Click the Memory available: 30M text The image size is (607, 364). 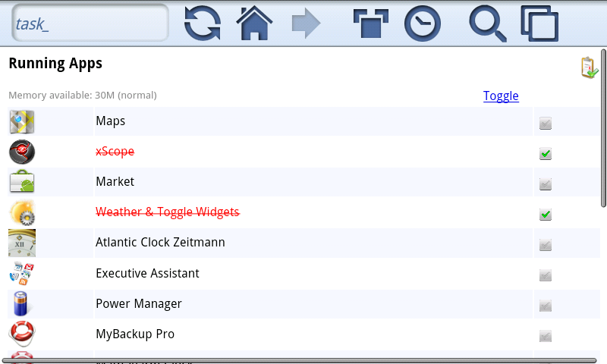(x=83, y=95)
